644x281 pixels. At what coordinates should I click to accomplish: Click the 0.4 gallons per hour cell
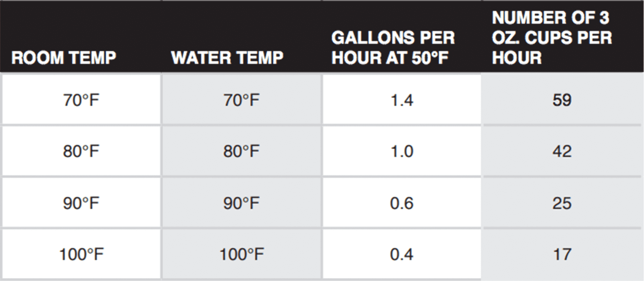(x=402, y=255)
